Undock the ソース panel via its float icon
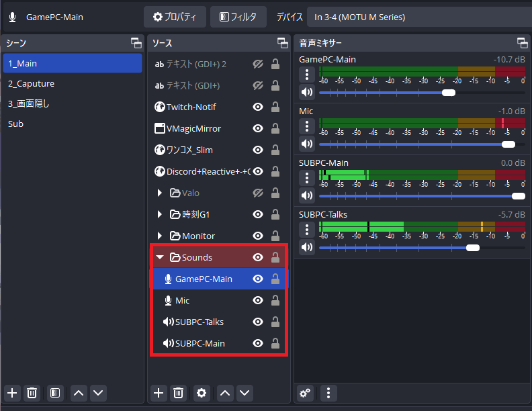532x411 pixels. point(283,43)
